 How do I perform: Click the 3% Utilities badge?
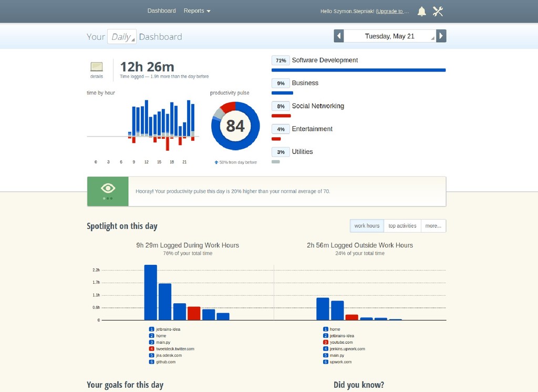(281, 152)
